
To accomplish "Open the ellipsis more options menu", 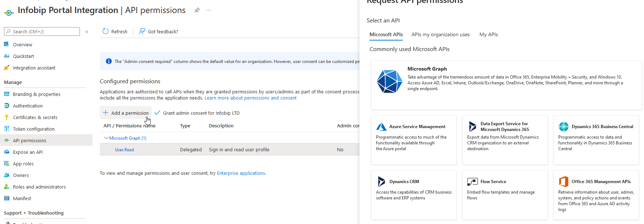I will tap(209, 10).
